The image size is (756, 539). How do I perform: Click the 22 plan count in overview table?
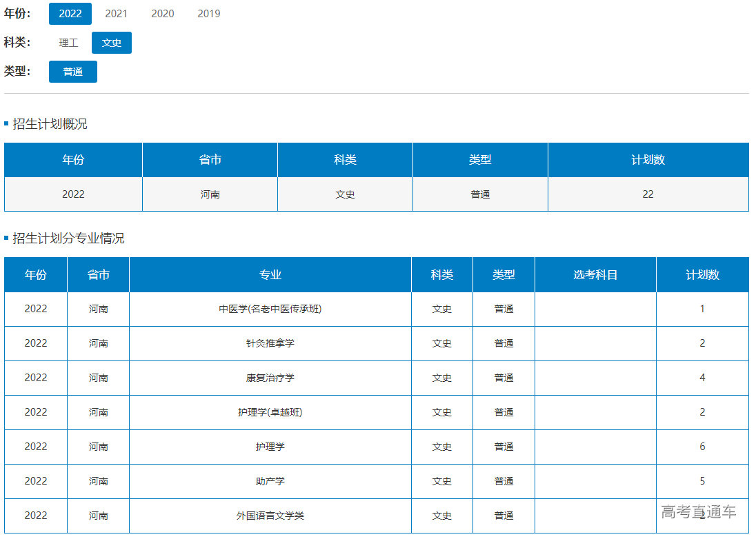point(648,194)
